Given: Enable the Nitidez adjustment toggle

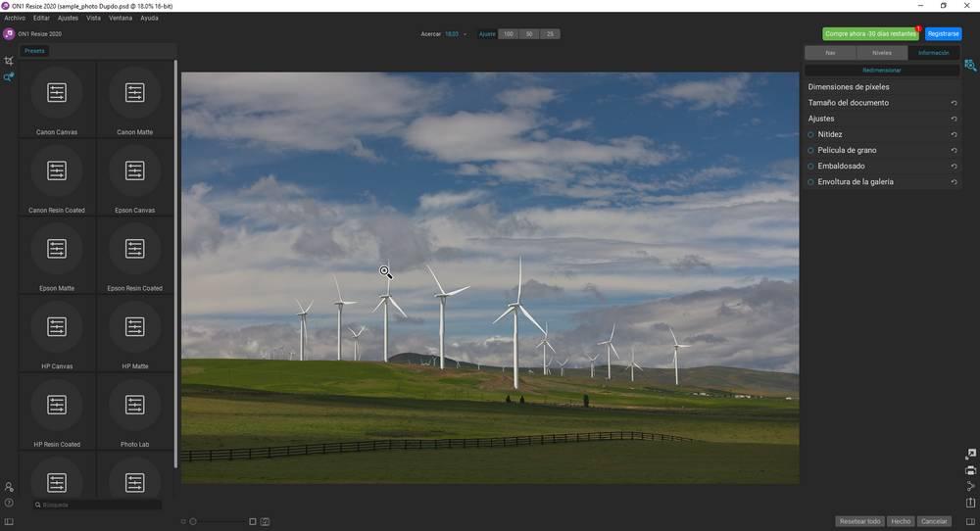Looking at the screenshot, I should 810,134.
